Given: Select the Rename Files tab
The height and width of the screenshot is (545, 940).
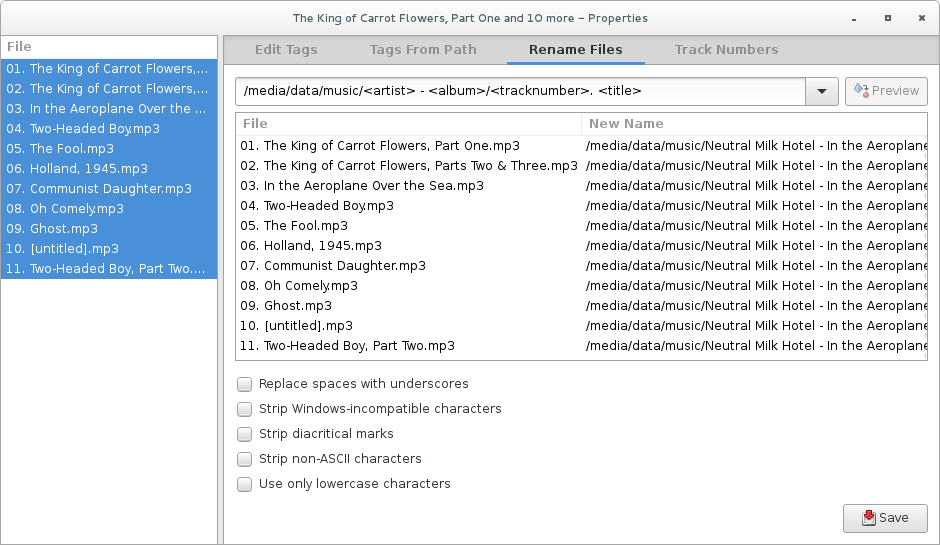Looking at the screenshot, I should [575, 49].
